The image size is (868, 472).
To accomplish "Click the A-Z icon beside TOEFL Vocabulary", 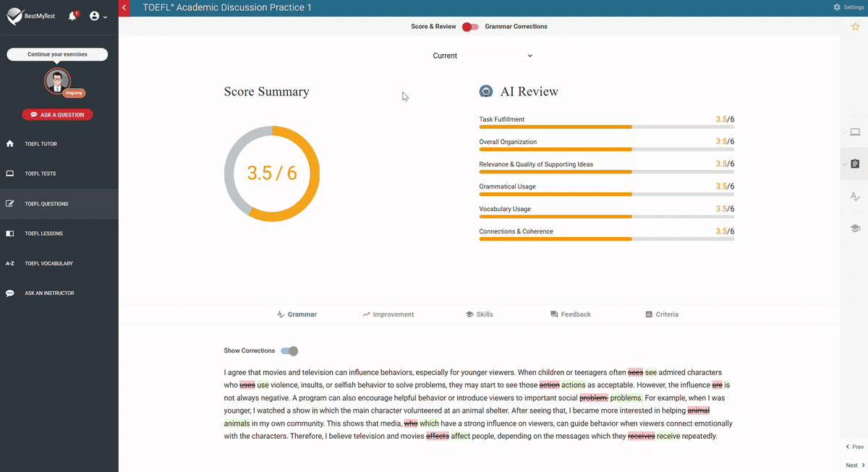I will [10, 264].
